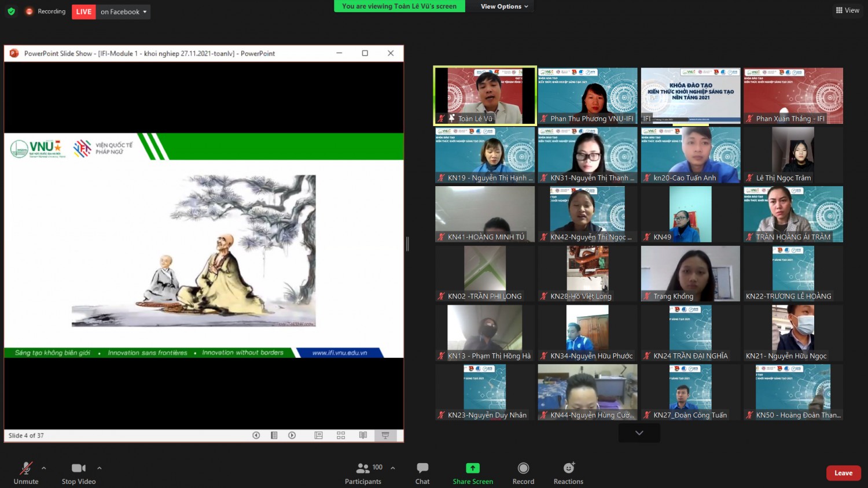Select Trang Khổng video tile
This screenshot has height=488, width=868.
[690, 273]
